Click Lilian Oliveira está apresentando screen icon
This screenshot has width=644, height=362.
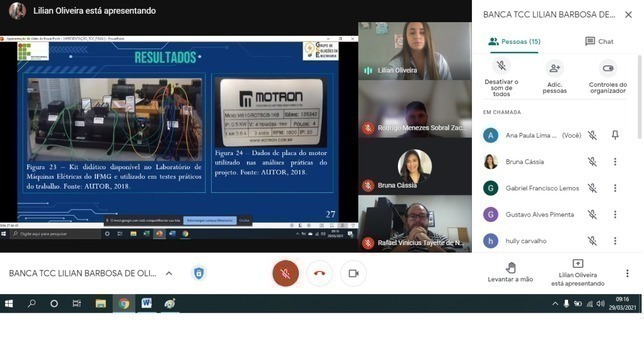point(577,263)
